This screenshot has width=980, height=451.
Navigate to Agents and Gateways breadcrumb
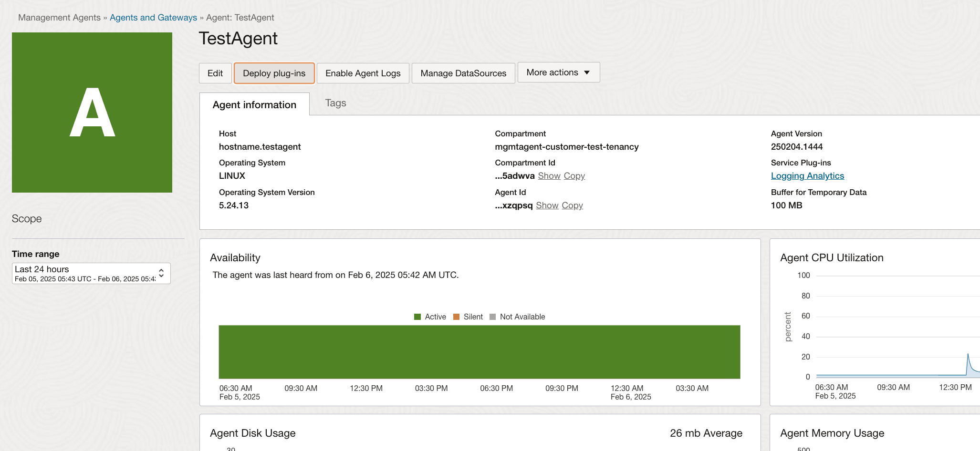pyautogui.click(x=153, y=17)
